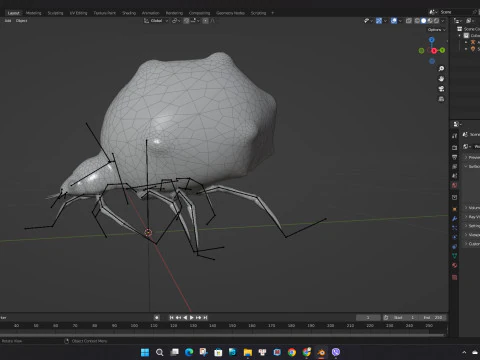This screenshot has height=360, width=480.
Task: Open the Shading workspace tab
Action: click(129, 13)
